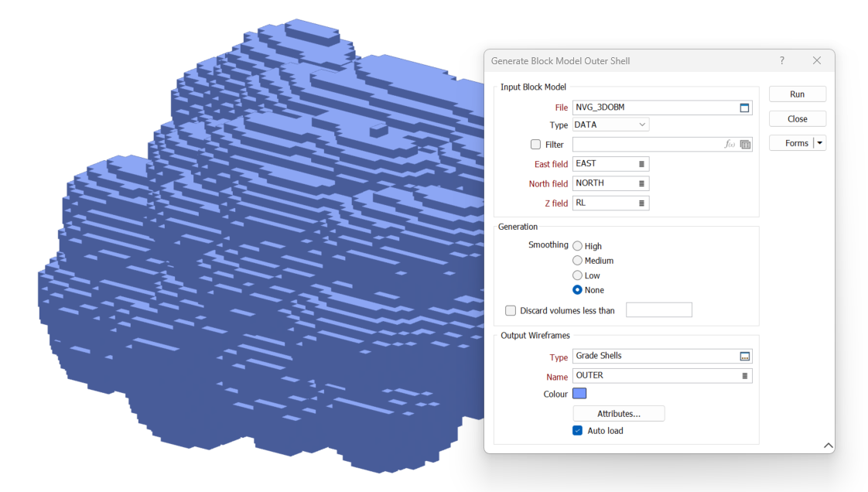Enable the Filter checkbox
Image resolution: width=868 pixels, height=492 pixels.
[x=535, y=145]
